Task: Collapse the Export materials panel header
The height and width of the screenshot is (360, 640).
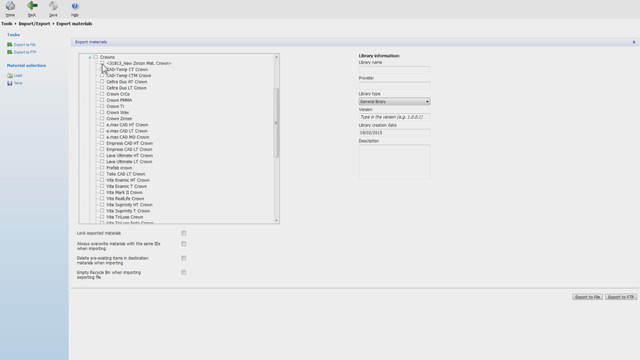Action: pyautogui.click(x=634, y=42)
